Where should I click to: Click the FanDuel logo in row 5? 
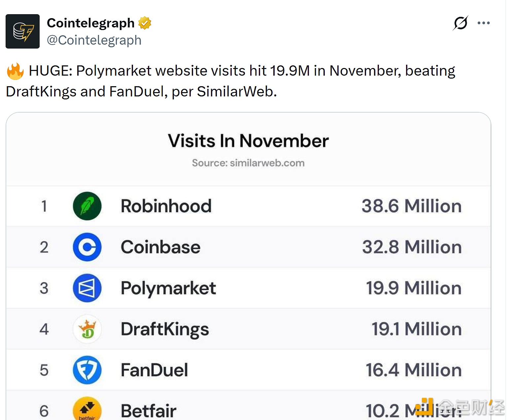pos(87,370)
